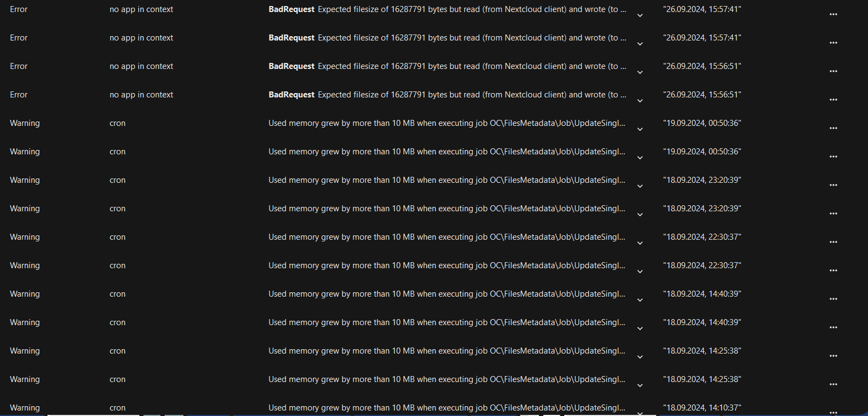Open actions menu of second 18.09.2024, 22:30:37 row
Screen dimensions: 868x416
point(833,271)
